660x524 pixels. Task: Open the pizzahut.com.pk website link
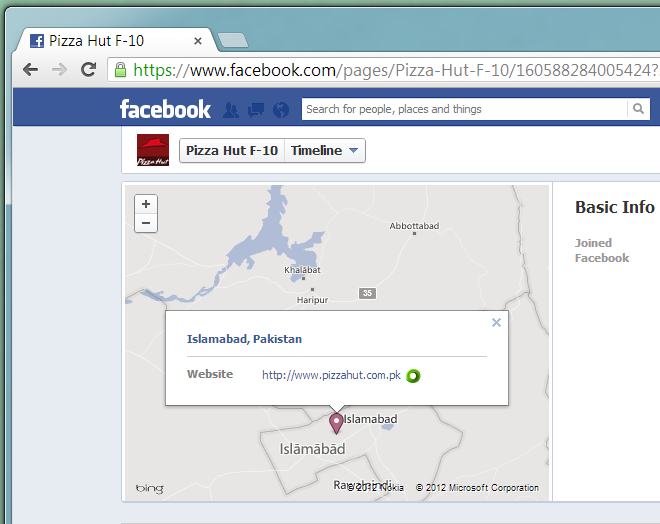pos(331,375)
